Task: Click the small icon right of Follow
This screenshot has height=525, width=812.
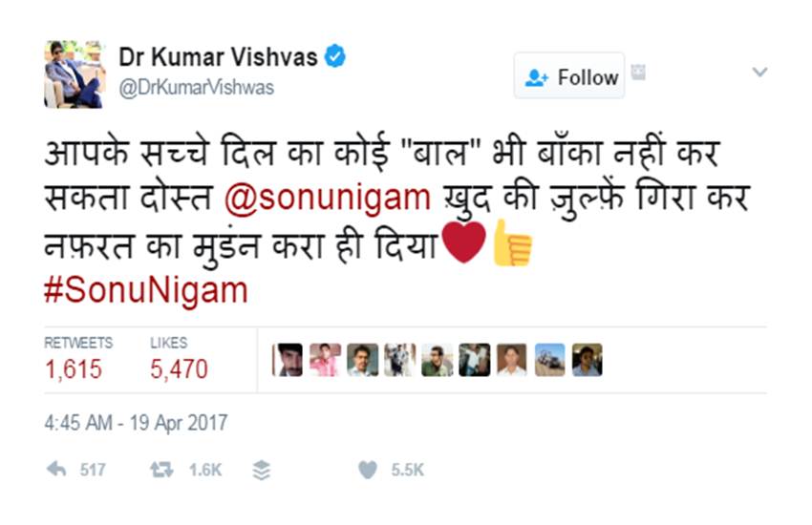Action: tap(638, 73)
